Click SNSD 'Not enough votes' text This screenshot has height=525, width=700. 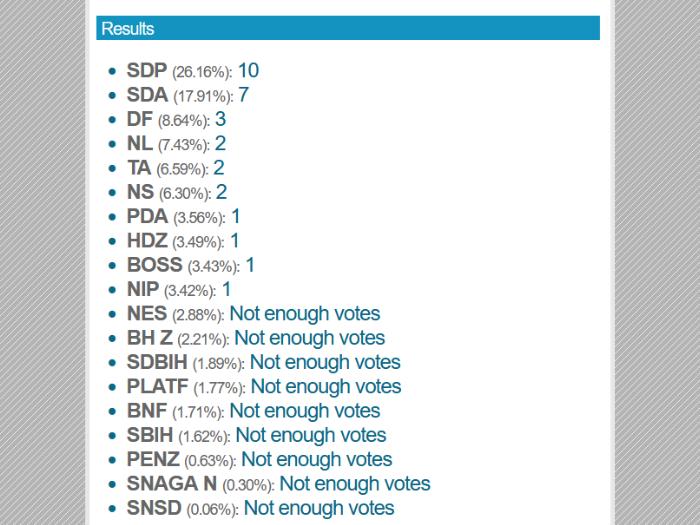pos(319,508)
